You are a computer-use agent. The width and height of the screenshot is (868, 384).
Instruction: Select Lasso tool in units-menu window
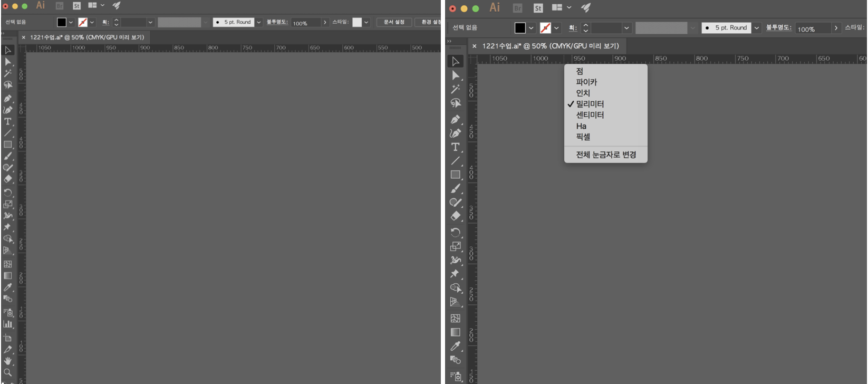coord(456,103)
